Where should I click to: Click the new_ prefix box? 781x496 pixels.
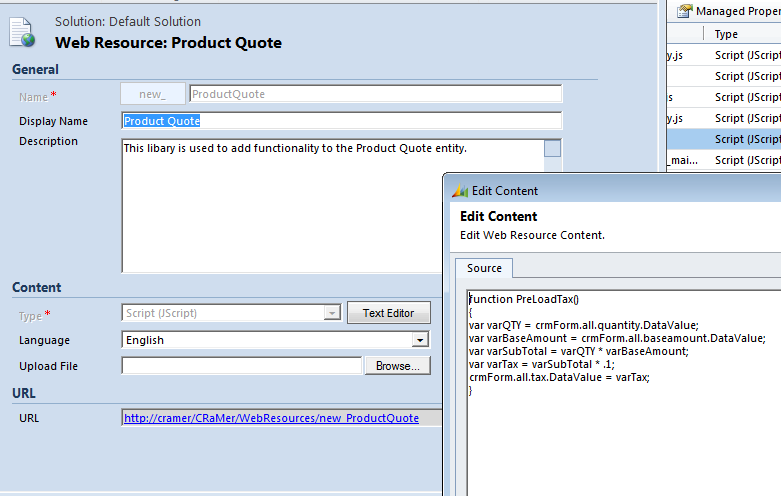pos(152,94)
